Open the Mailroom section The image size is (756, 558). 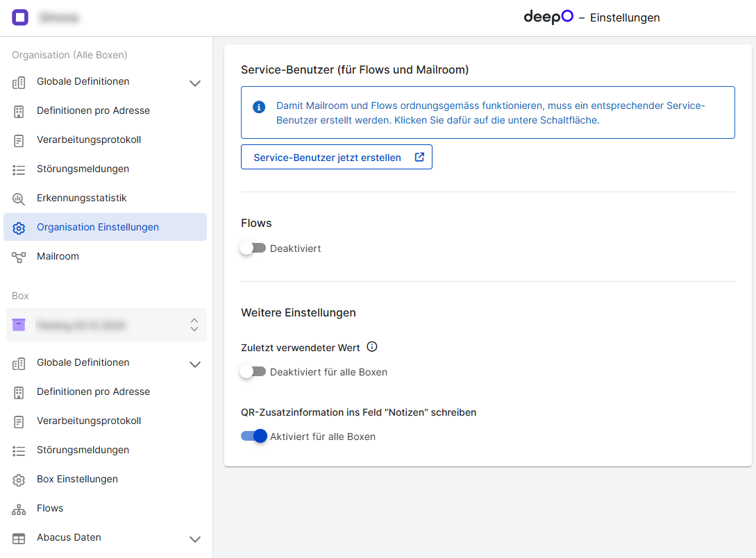(x=58, y=256)
